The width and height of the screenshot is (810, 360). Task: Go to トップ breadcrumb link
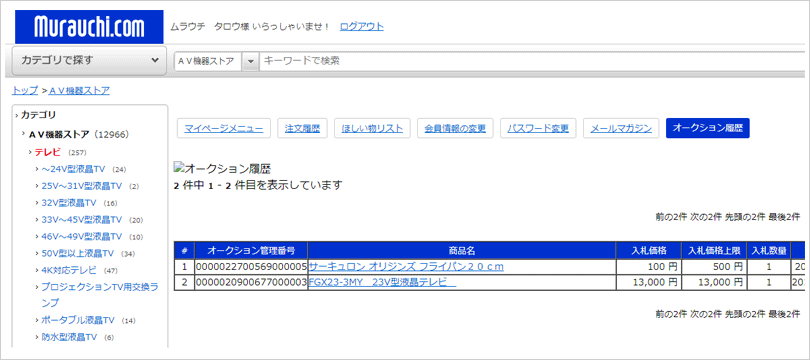pos(25,90)
